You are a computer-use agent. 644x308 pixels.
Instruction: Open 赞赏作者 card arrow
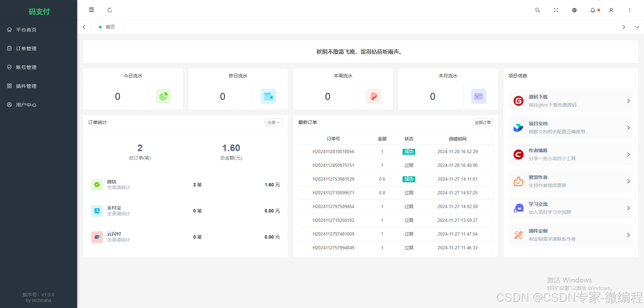(628, 181)
